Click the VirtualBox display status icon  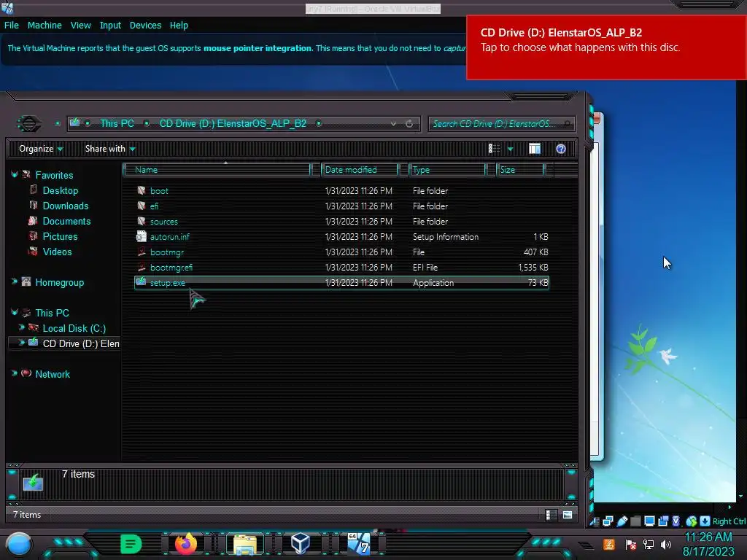point(649,521)
